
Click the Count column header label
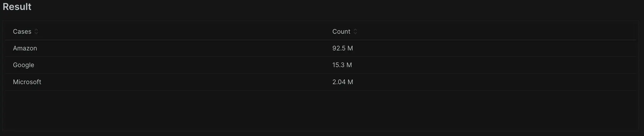pos(341,31)
